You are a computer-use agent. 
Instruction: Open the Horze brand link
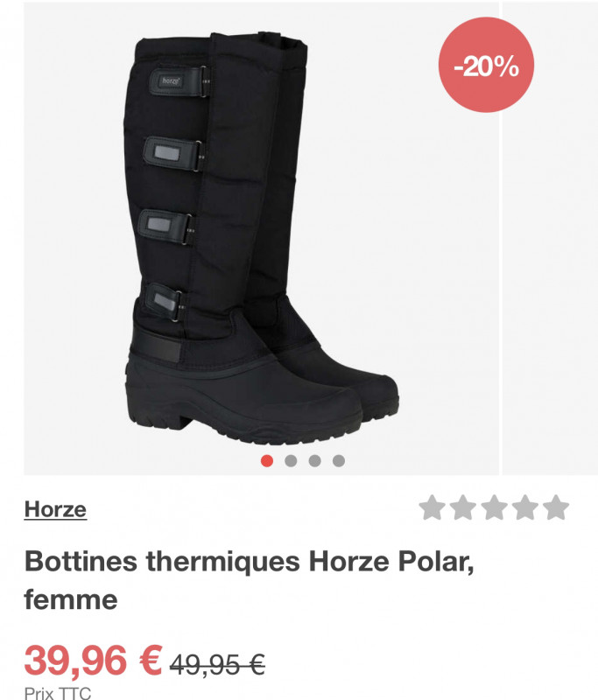pyautogui.click(x=55, y=509)
